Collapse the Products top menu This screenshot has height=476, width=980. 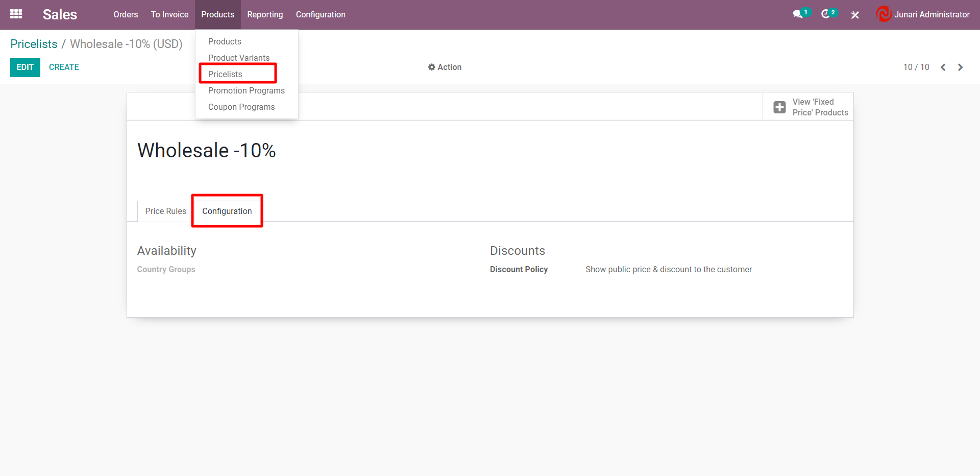(x=217, y=14)
